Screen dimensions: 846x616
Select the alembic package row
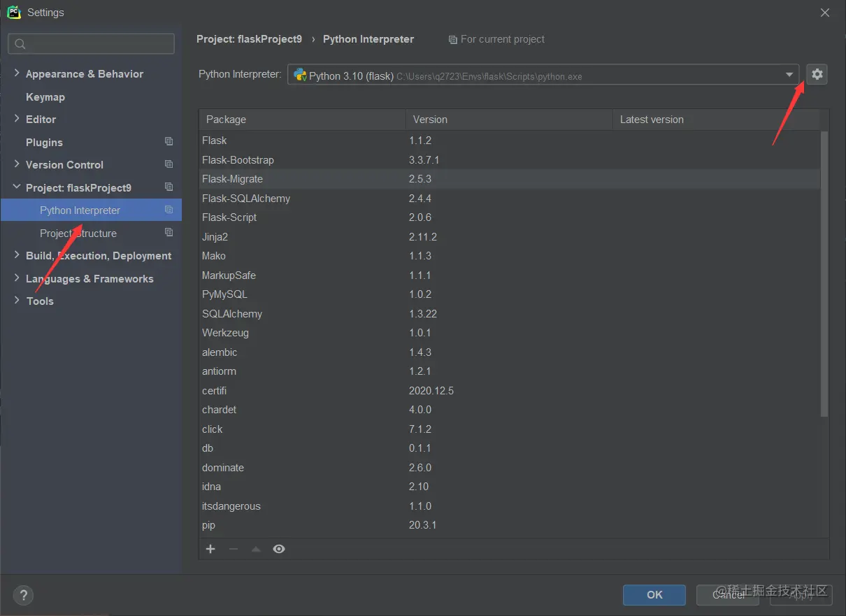(x=510, y=352)
